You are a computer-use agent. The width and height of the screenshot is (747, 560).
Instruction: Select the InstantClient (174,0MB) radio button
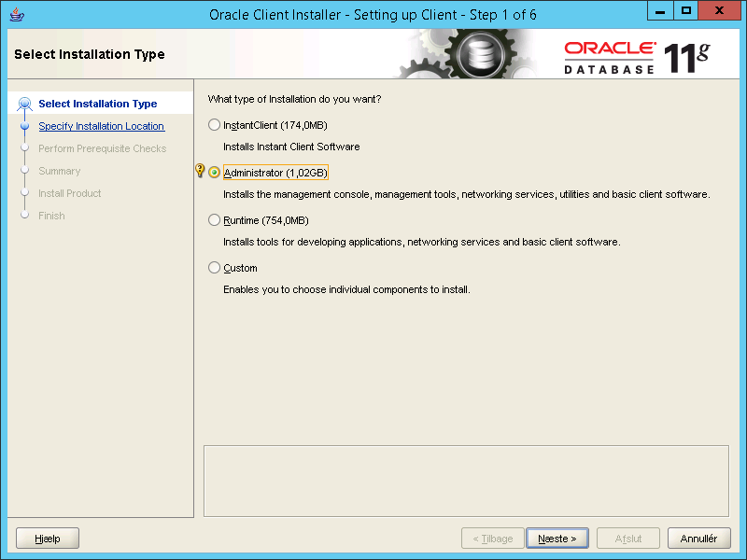coord(215,125)
